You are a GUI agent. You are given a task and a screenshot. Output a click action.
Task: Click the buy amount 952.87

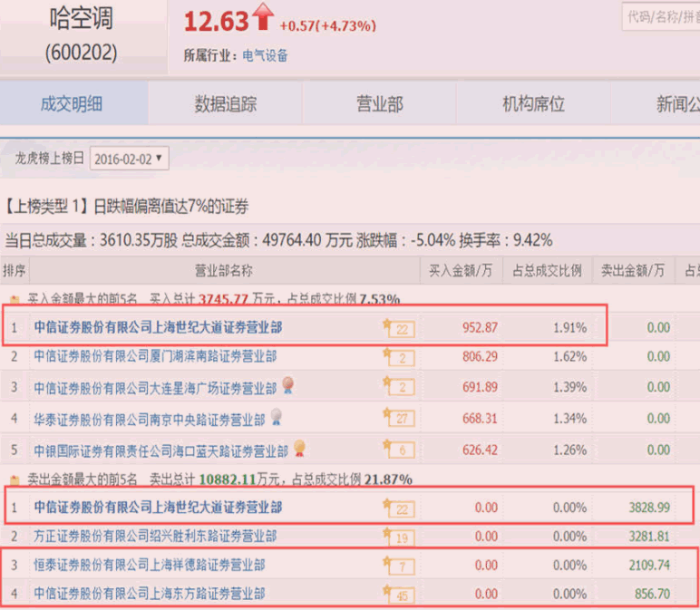point(480,327)
